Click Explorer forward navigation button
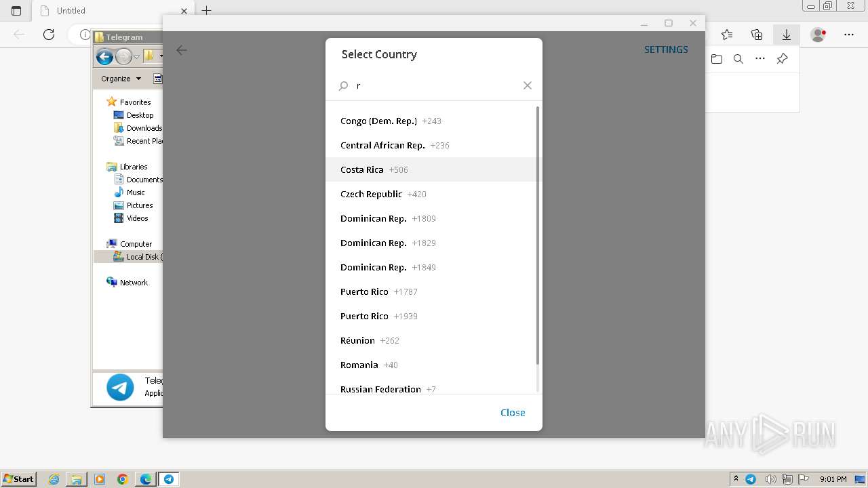868x488 pixels. (123, 57)
